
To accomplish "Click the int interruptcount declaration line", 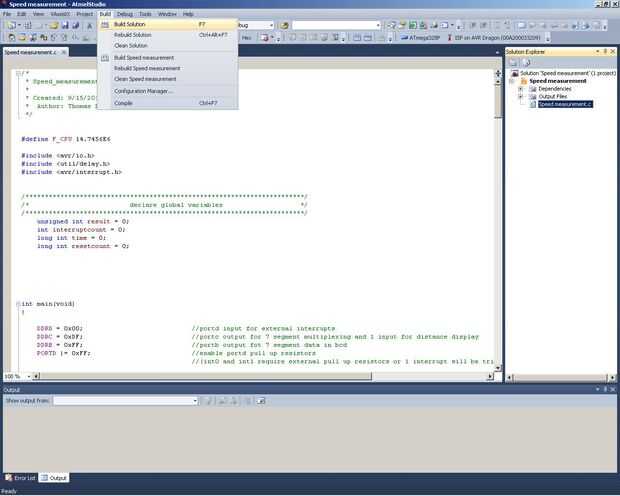I will (x=81, y=230).
